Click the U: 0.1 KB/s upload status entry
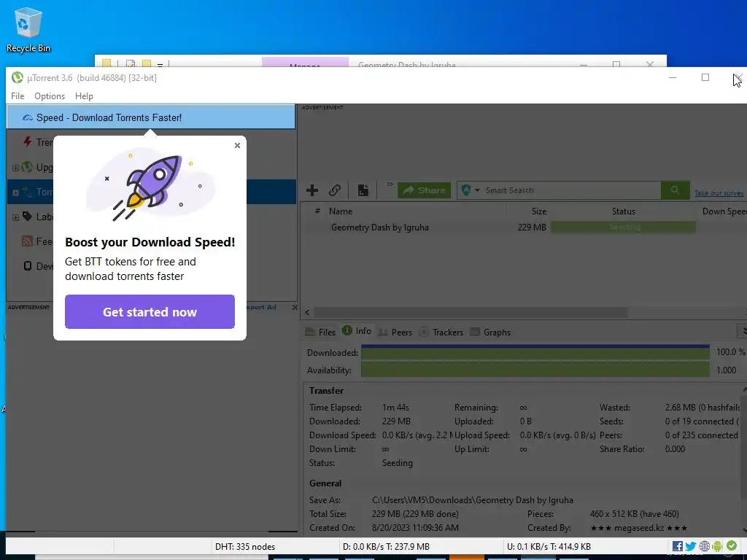This screenshot has width=747, height=560. pos(549,547)
